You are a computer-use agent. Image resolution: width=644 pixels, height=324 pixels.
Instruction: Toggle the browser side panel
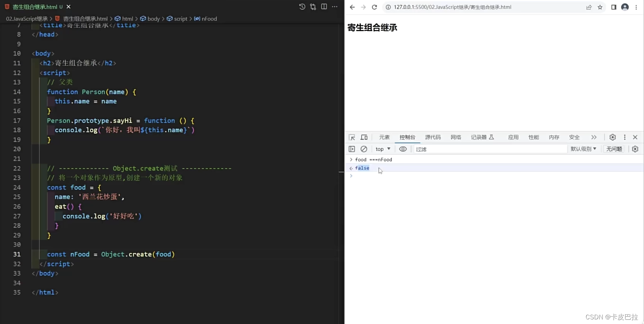614,7
